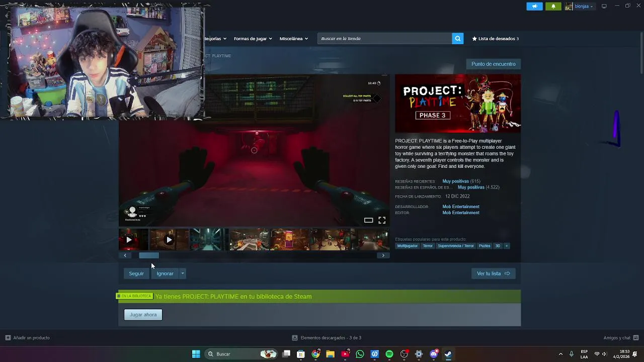This screenshot has width=644, height=362.
Task: Click the thumbnail strip scrollbar handle
Action: pyautogui.click(x=149, y=255)
